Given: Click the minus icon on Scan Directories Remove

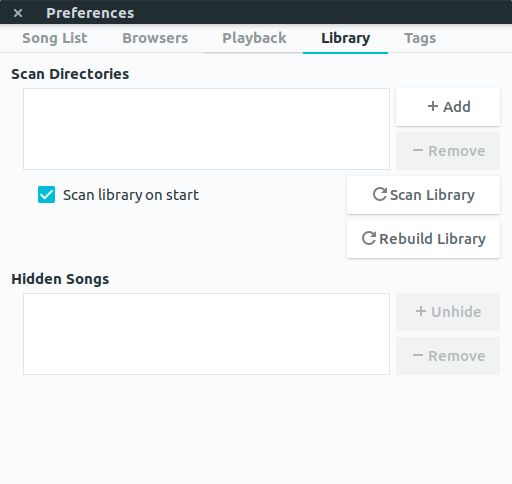Looking at the screenshot, I should [418, 150].
